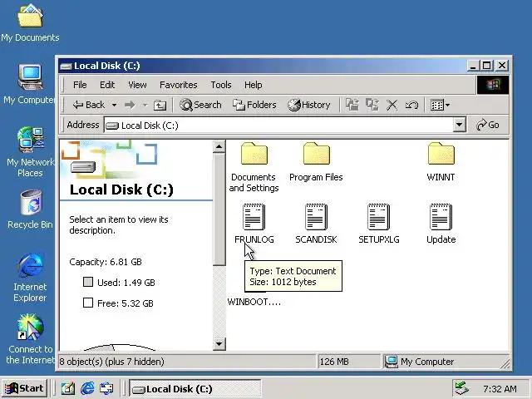Click the Free: 5.32 GB legend
The image size is (532, 399).
point(118,303)
